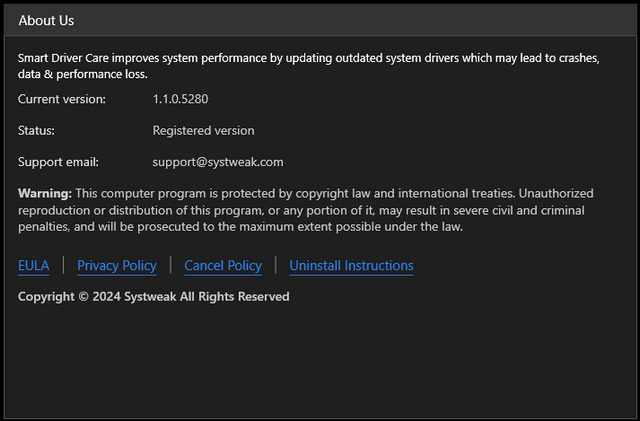
Task: Click the 'data & performance loss' line
Action: (x=82, y=73)
